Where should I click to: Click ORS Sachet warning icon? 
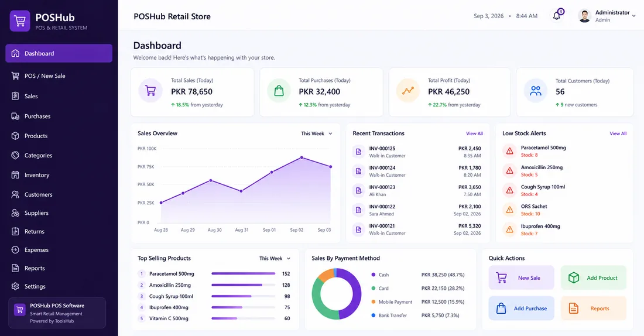[x=510, y=210]
